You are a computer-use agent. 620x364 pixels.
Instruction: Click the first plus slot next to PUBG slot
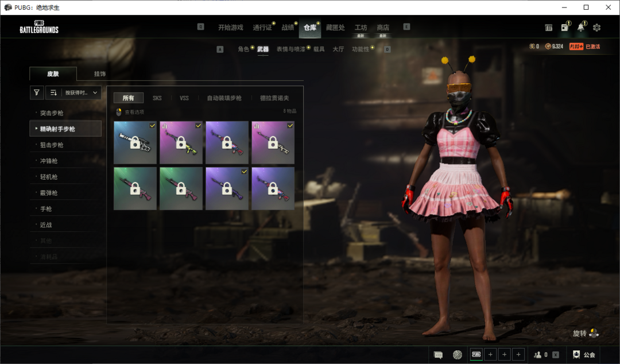pyautogui.click(x=490, y=354)
